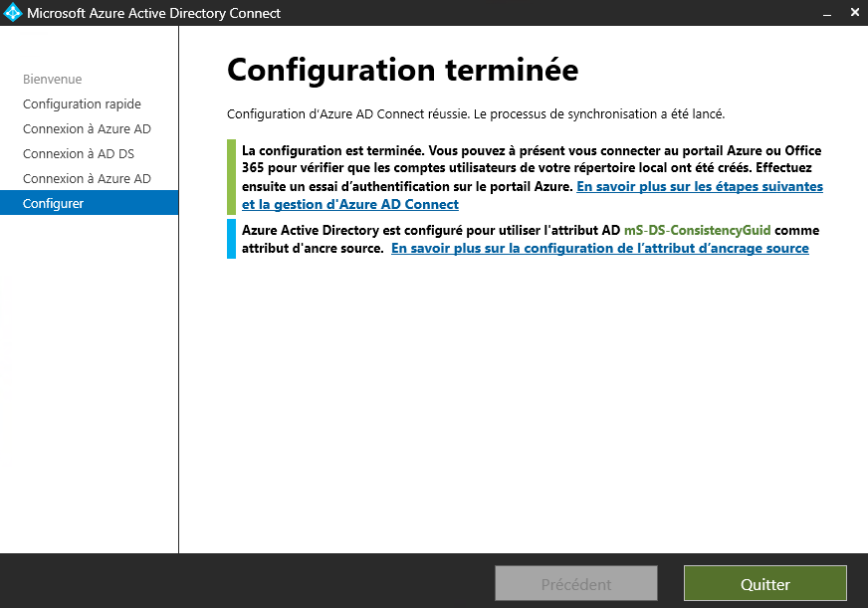Click the Quitter button
868x608 pixels.
pos(765,583)
